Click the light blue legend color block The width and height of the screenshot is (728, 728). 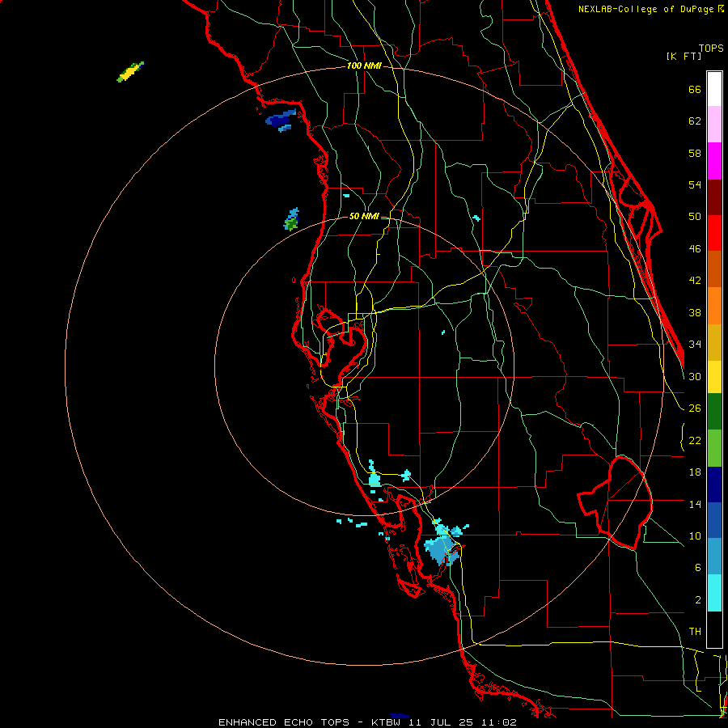click(x=714, y=557)
